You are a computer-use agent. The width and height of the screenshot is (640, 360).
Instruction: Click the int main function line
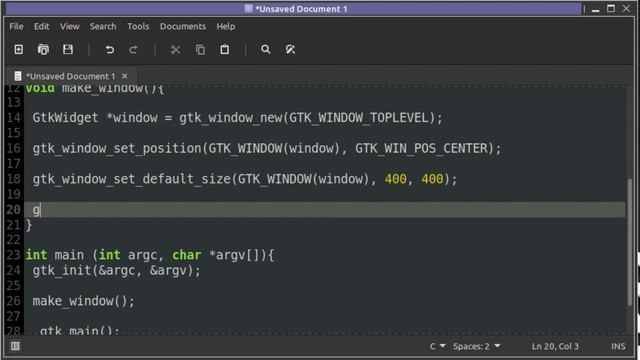[x=150, y=255]
